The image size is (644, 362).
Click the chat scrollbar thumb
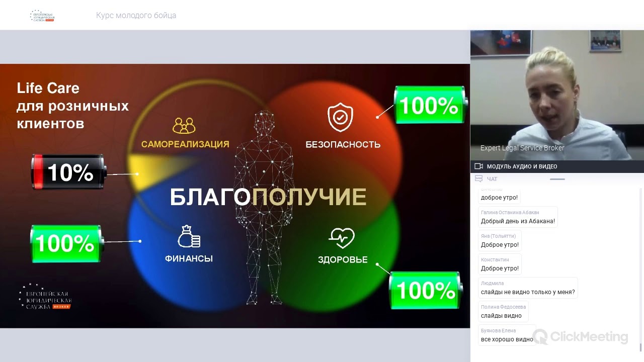pyautogui.click(x=640, y=347)
